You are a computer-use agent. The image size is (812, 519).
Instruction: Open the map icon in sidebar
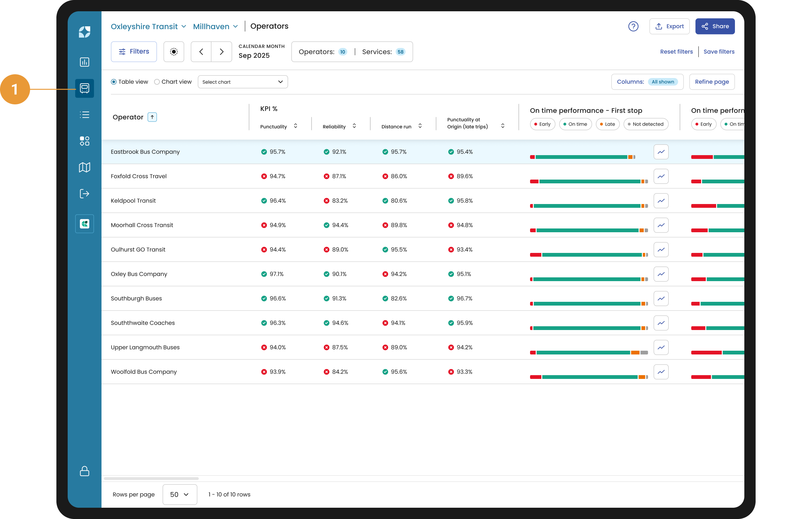point(84,167)
